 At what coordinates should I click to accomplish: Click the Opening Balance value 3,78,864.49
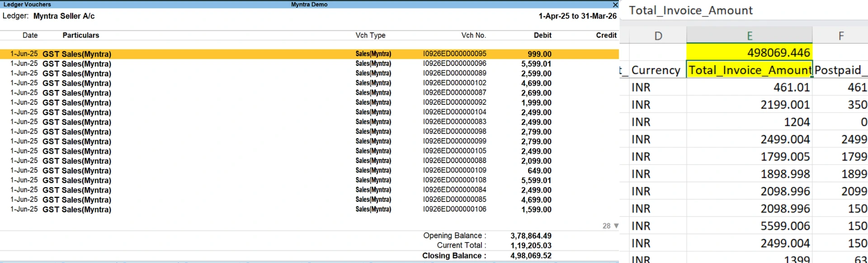point(531,236)
